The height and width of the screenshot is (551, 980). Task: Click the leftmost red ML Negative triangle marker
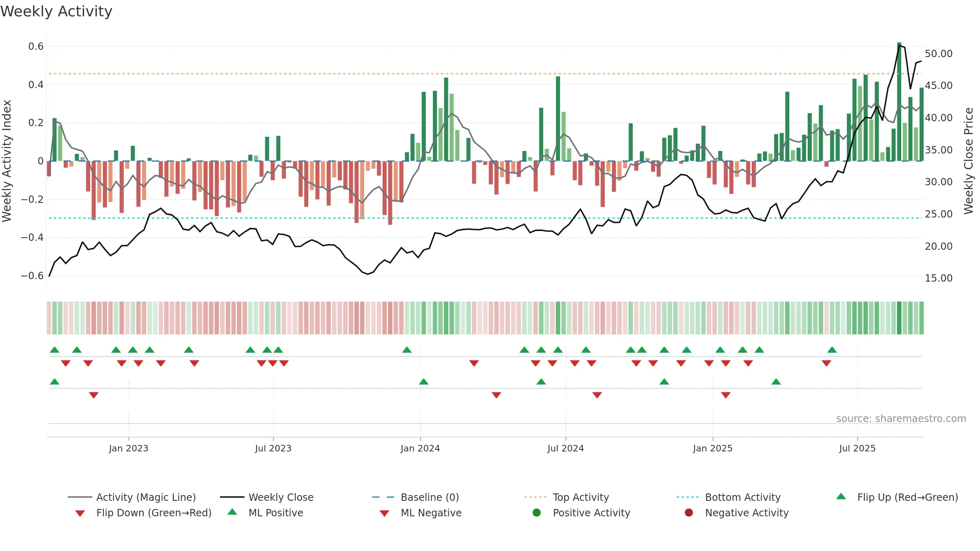pyautogui.click(x=94, y=395)
